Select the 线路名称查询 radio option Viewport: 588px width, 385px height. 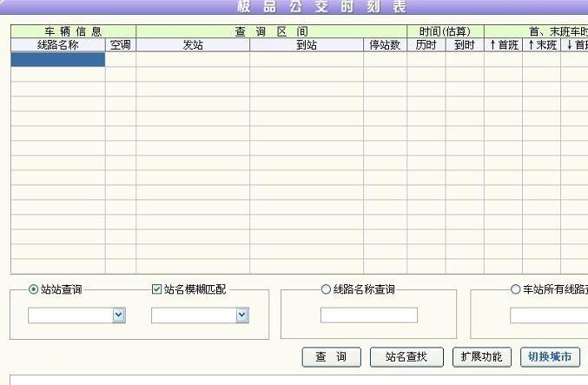tap(327, 289)
